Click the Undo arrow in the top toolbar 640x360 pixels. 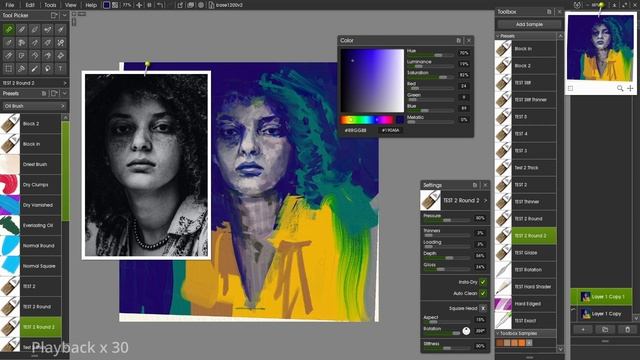[x=160, y=5]
